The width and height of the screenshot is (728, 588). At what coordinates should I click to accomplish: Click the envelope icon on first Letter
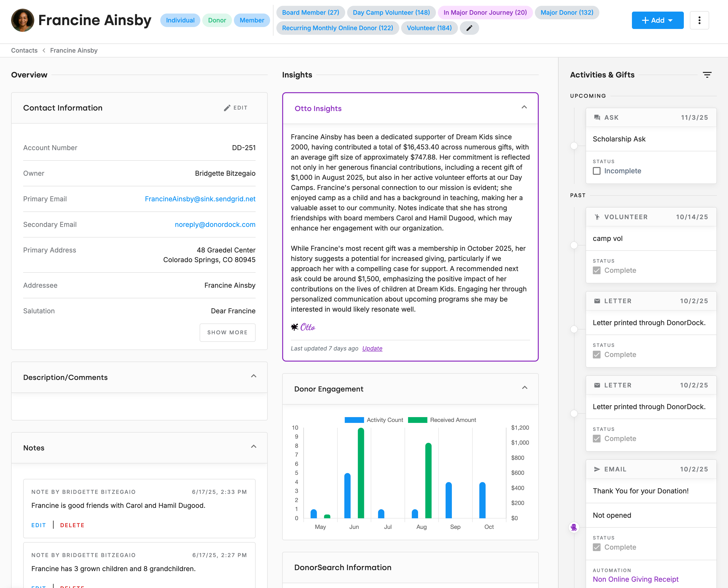coord(597,301)
